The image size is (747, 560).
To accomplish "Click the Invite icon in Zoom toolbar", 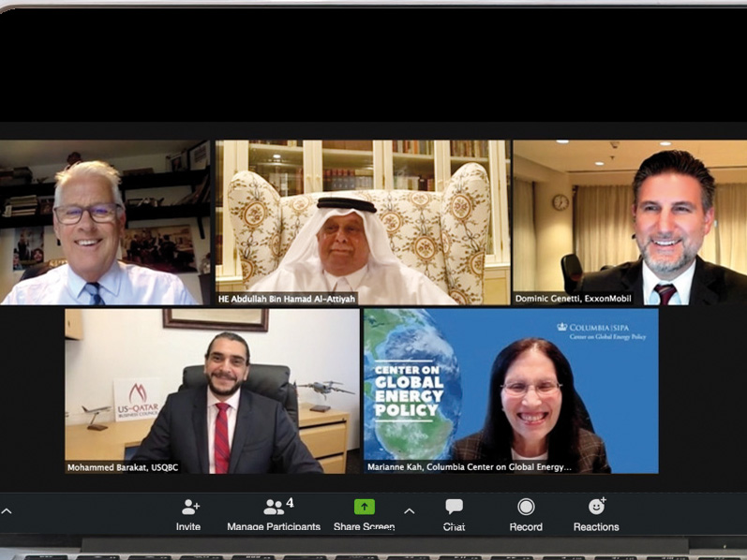I will click(190, 508).
